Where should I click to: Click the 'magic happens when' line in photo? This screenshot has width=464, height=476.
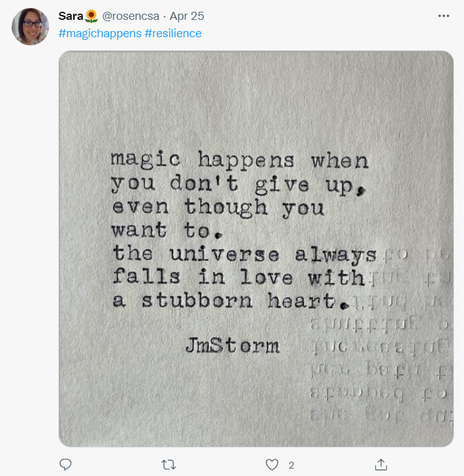point(240,159)
